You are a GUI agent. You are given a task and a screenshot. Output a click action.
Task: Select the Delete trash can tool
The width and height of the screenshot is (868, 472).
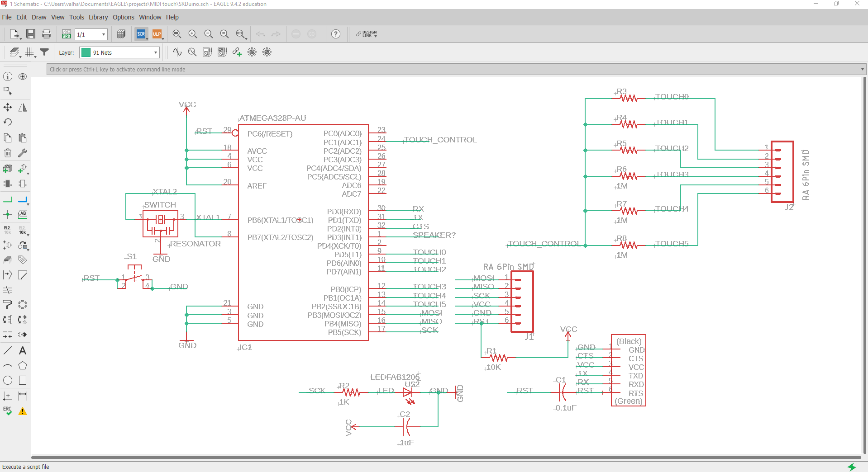point(8,153)
